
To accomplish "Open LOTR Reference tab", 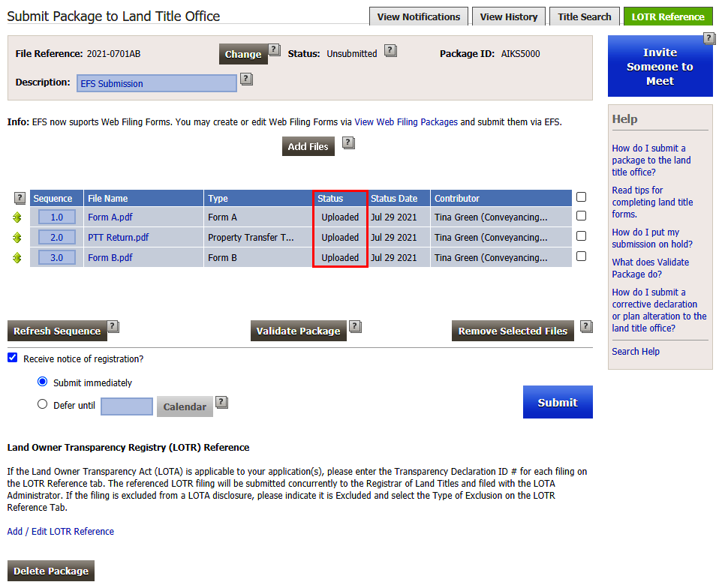I will 668,16.
